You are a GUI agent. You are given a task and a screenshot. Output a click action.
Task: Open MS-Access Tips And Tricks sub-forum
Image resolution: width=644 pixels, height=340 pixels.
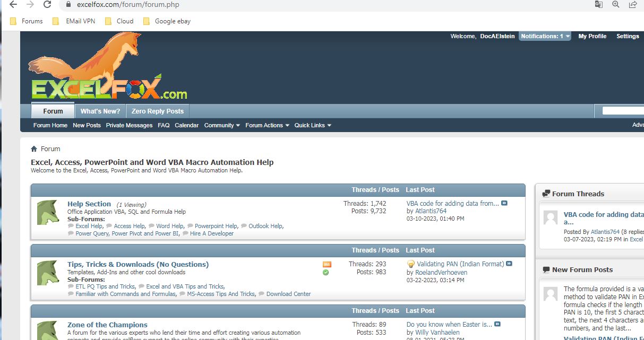tap(221, 294)
